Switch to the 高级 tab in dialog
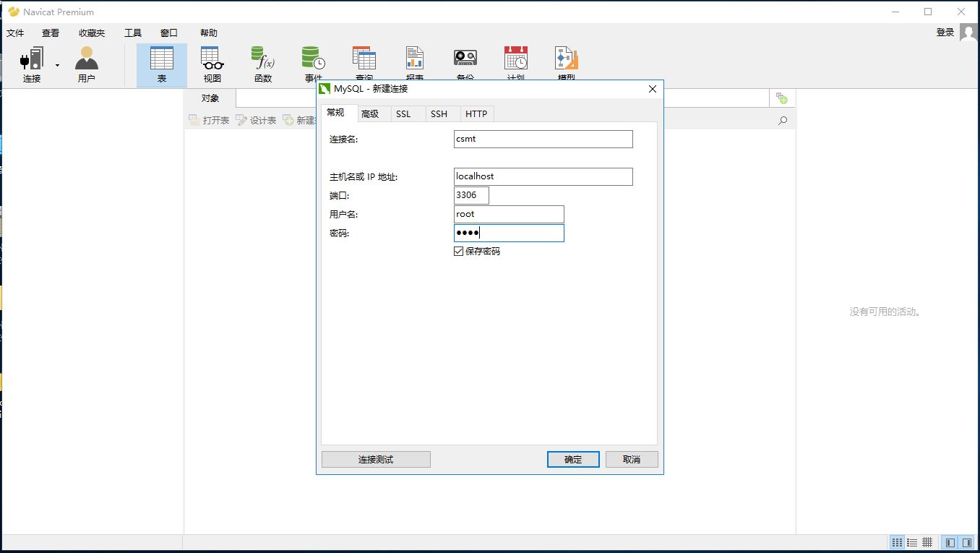980x553 pixels. 370,113
